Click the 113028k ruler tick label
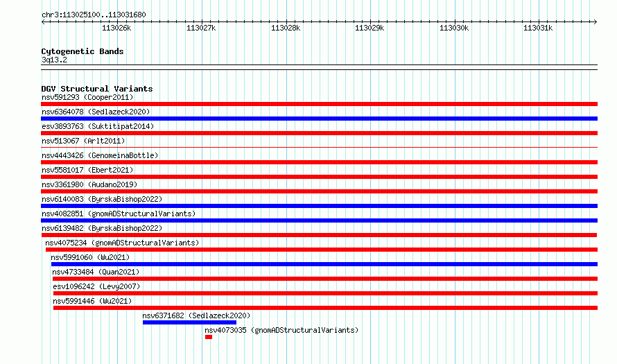The width and height of the screenshot is (617, 364). (286, 28)
